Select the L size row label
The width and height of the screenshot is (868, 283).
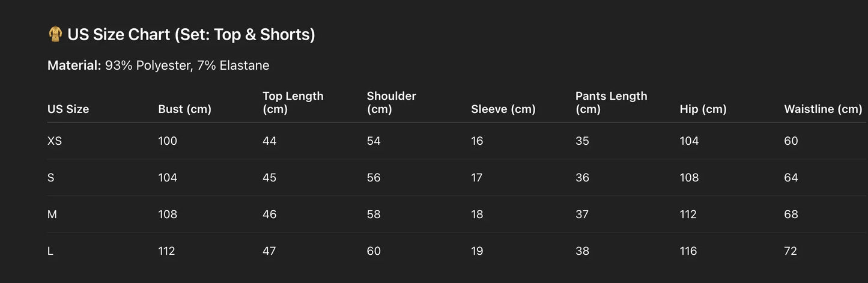tap(50, 251)
